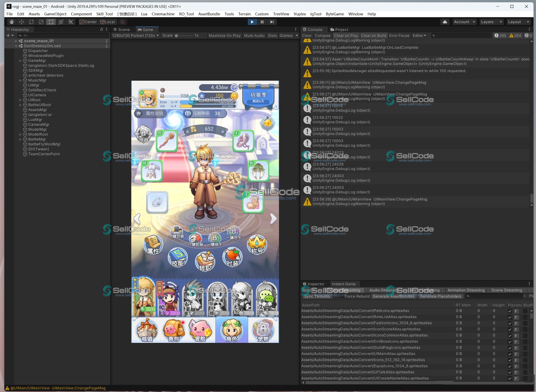Open the 1280x720 Portrait resolution dropdown
This screenshot has width=536, height=392.
coord(135,36)
